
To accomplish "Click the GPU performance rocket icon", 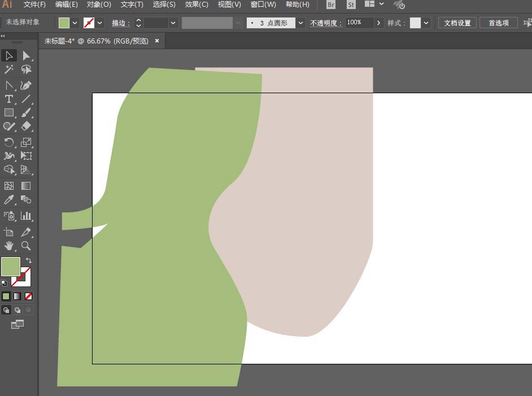I will pyautogui.click(x=399, y=5).
